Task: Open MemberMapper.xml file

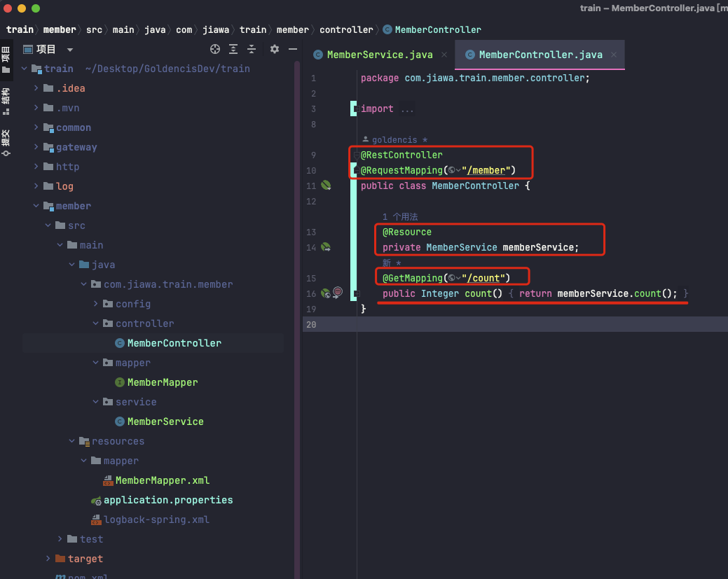Action: click(156, 481)
